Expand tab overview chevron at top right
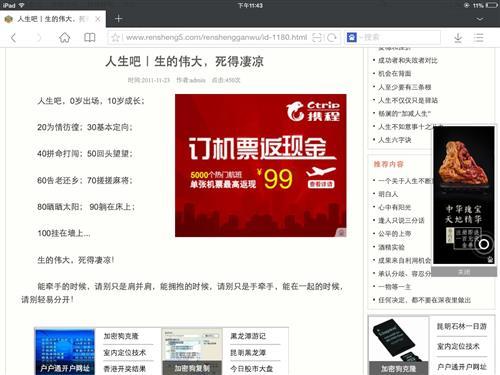This screenshot has height=375, width=500. point(480,19)
